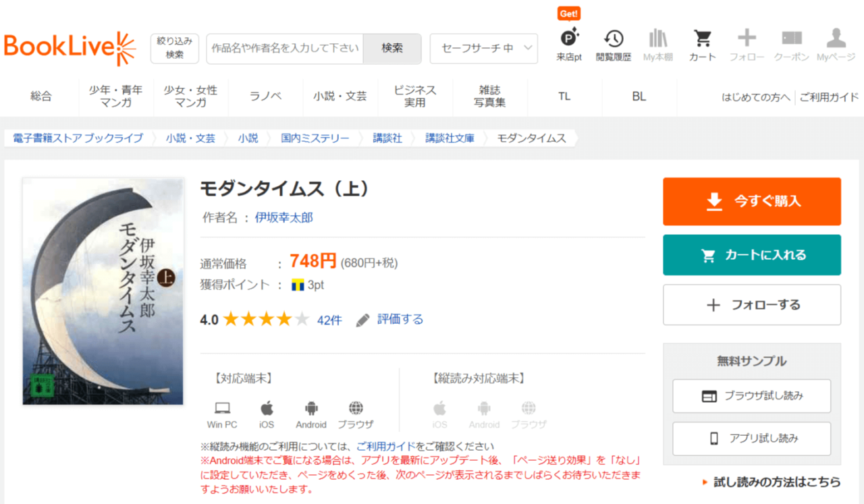Click the 748円 price text
The image size is (864, 504).
click(x=313, y=261)
